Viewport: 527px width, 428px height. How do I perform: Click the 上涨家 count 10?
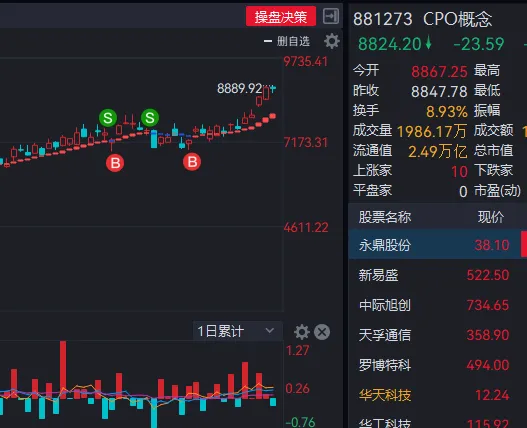[x=459, y=172]
